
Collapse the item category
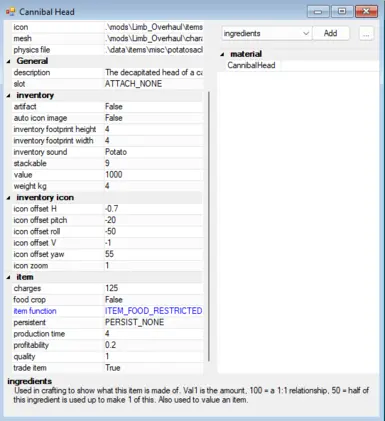coord(9,277)
